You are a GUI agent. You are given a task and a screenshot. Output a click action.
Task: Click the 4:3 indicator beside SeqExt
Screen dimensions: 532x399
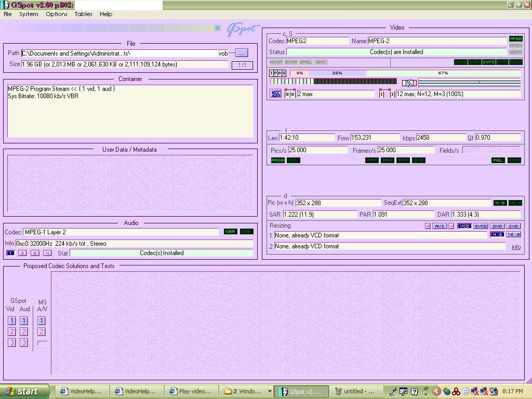pos(500,203)
